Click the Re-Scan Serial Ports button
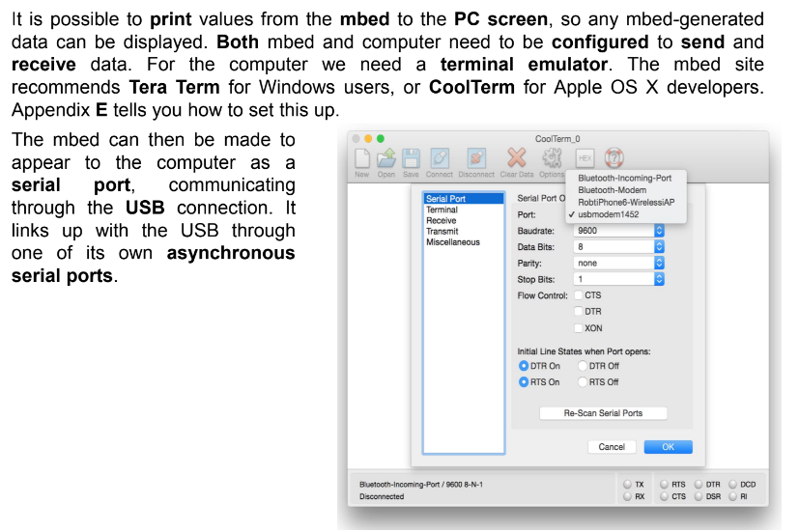The width and height of the screenshot is (799, 532). pyautogui.click(x=603, y=413)
